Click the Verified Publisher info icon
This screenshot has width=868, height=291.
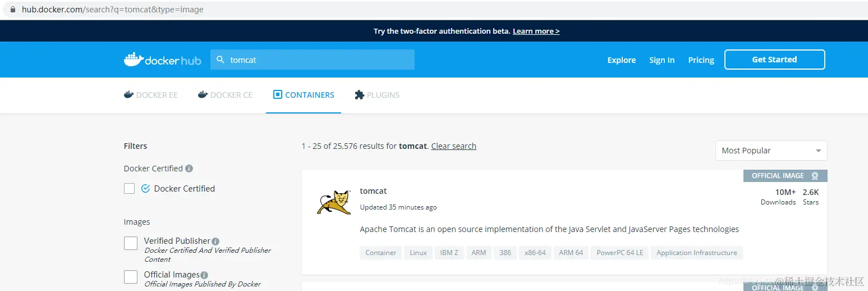click(215, 241)
